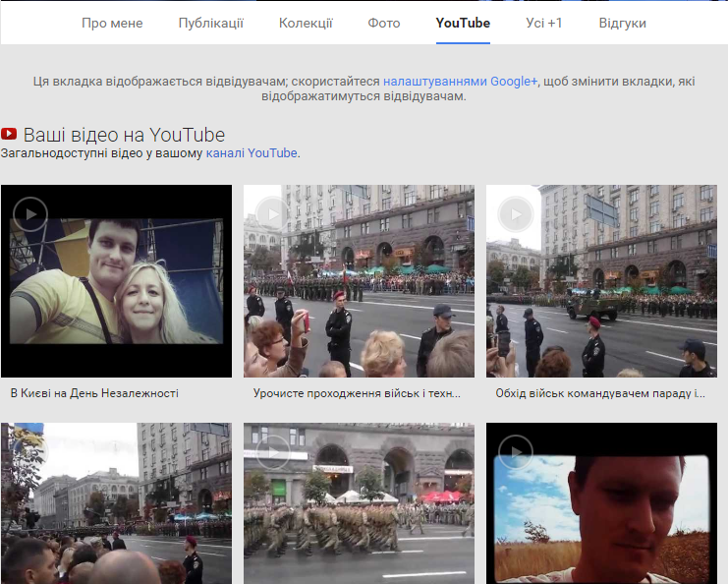Open the Усі +1 tab
728x584 pixels.
coord(543,23)
